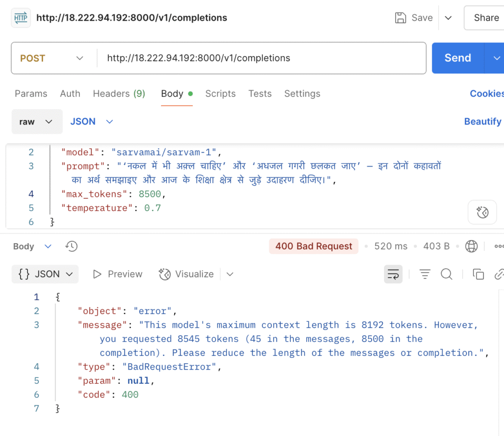
Task: Click the request URL input field
Action: (x=261, y=58)
